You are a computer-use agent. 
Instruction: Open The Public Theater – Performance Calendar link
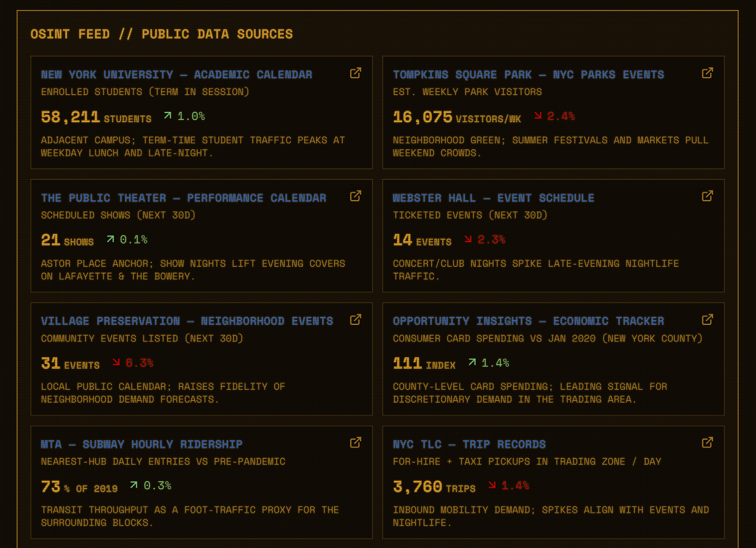click(x=183, y=198)
